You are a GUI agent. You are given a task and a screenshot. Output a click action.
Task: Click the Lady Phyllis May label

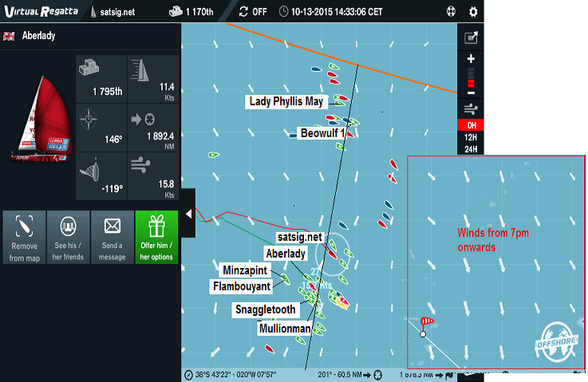[286, 101]
